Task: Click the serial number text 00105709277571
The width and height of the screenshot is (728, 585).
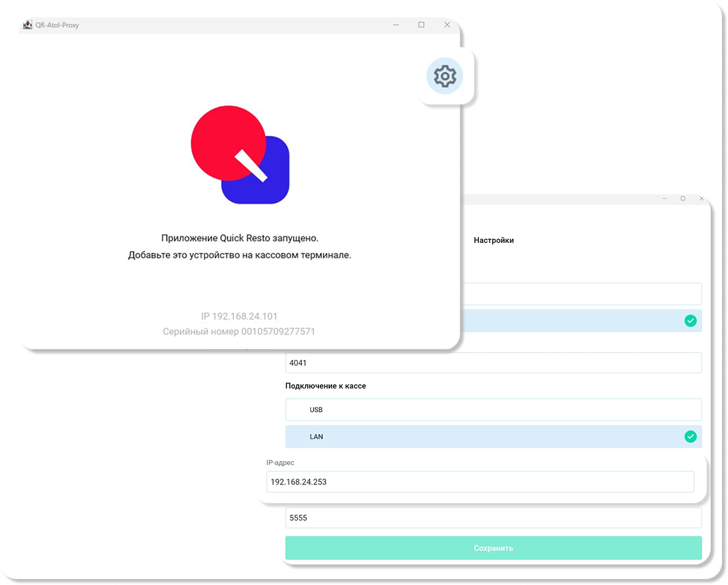Action: (278, 331)
